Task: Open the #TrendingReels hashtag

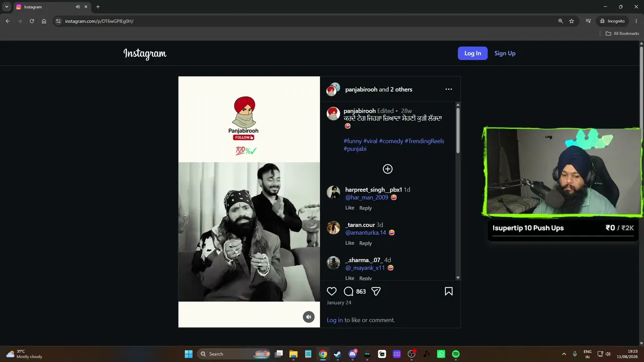Action: click(x=424, y=141)
